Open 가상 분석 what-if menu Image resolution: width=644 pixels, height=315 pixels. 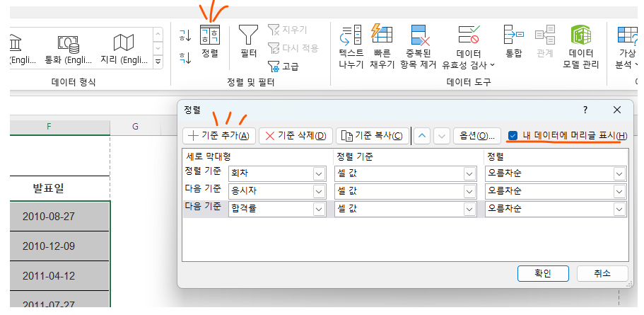[x=628, y=47]
